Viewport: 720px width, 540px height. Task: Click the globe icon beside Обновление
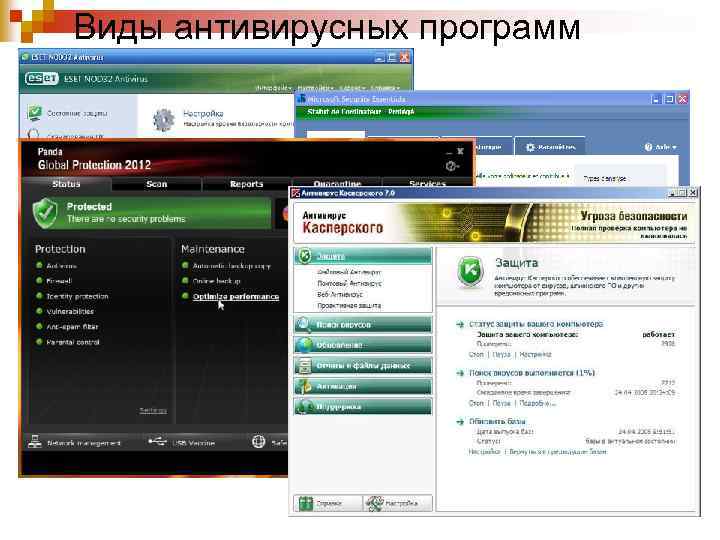pos(304,345)
